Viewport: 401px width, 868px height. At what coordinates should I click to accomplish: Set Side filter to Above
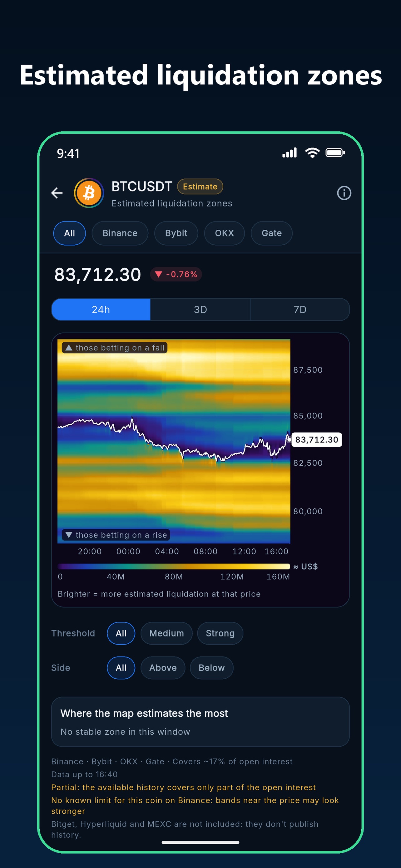[x=163, y=668]
